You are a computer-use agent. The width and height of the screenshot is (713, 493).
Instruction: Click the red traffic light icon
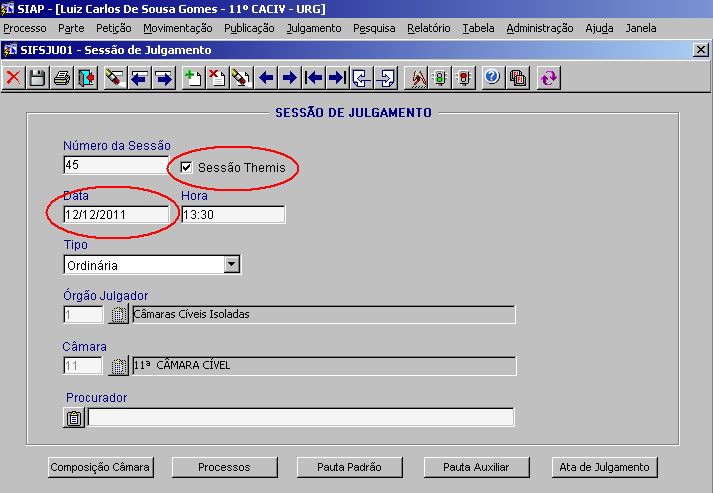464,78
